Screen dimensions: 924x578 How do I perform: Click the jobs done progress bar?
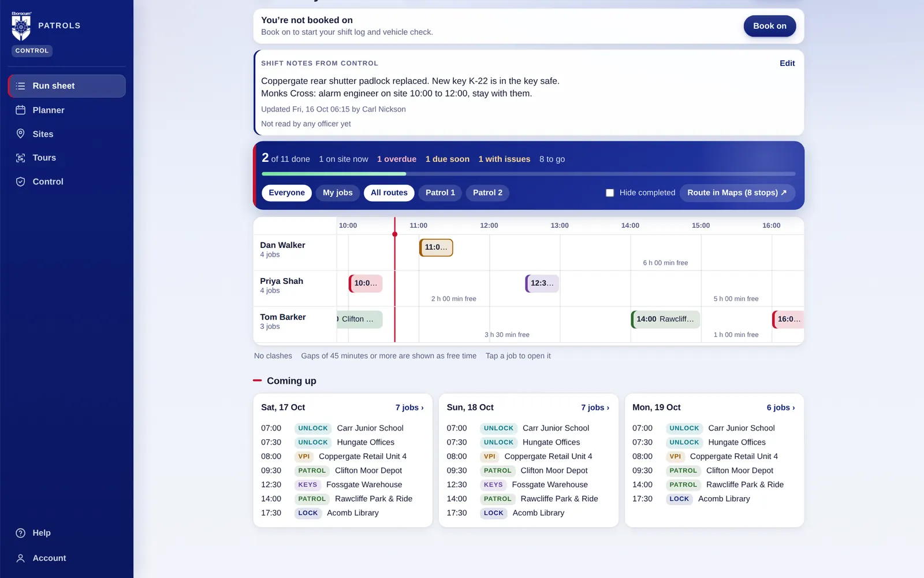point(528,173)
